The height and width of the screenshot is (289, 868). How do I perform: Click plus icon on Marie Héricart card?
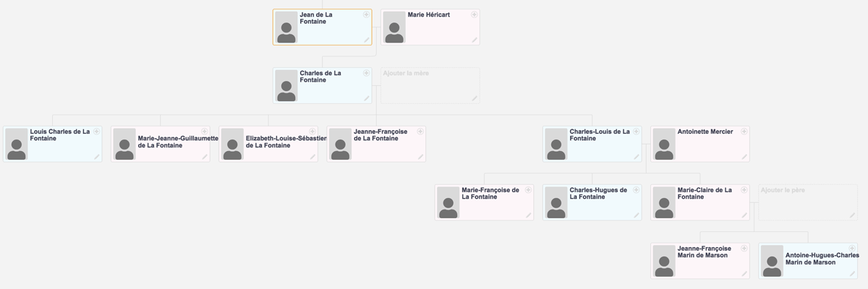(475, 14)
